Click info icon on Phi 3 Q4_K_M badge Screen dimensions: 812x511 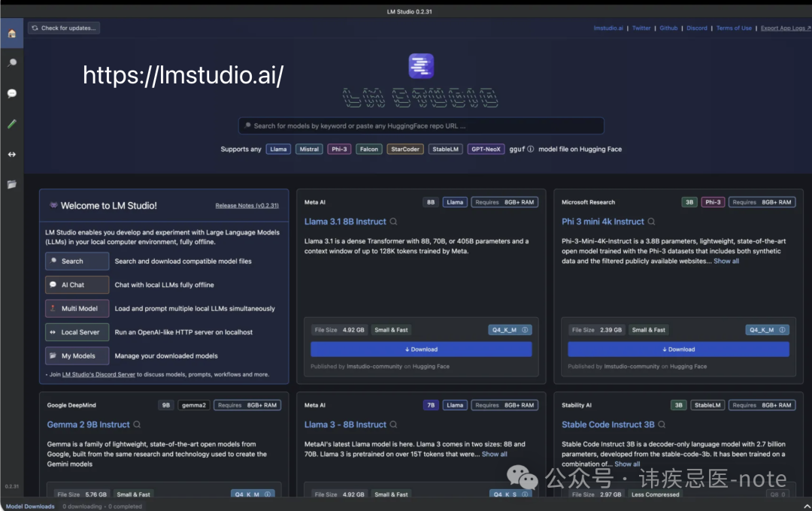coord(782,330)
